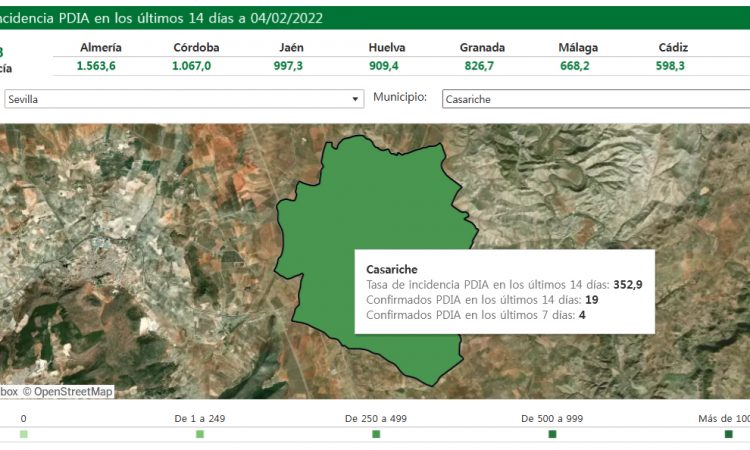Select the Almería province heading
Screen dimensions: 750x450
pyautogui.click(x=100, y=47)
